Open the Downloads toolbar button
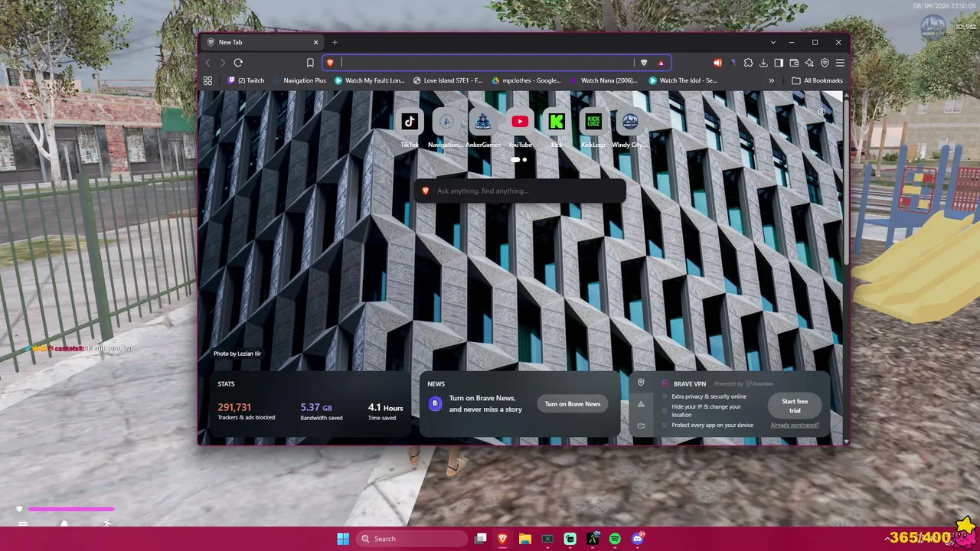Screen dimensions: 980x551 [763, 63]
